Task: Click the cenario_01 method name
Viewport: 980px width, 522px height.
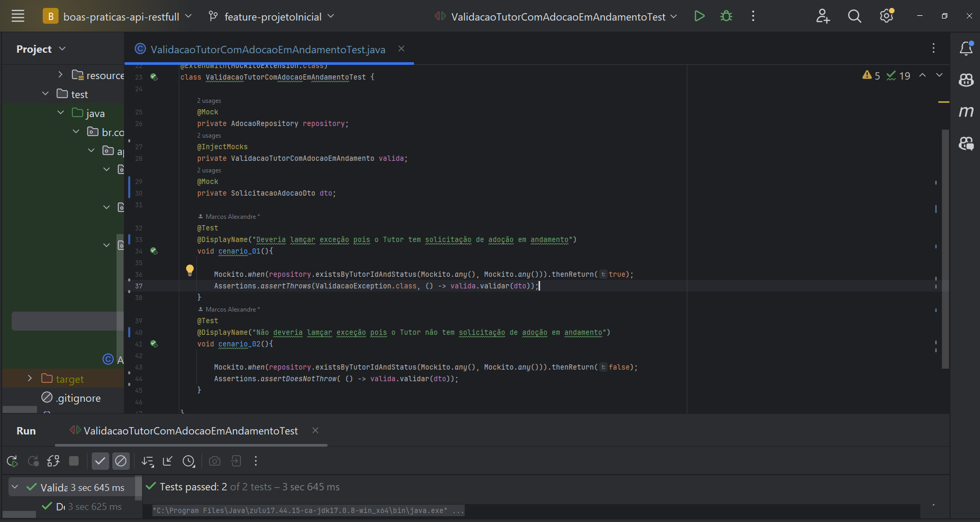Action: pyautogui.click(x=239, y=252)
